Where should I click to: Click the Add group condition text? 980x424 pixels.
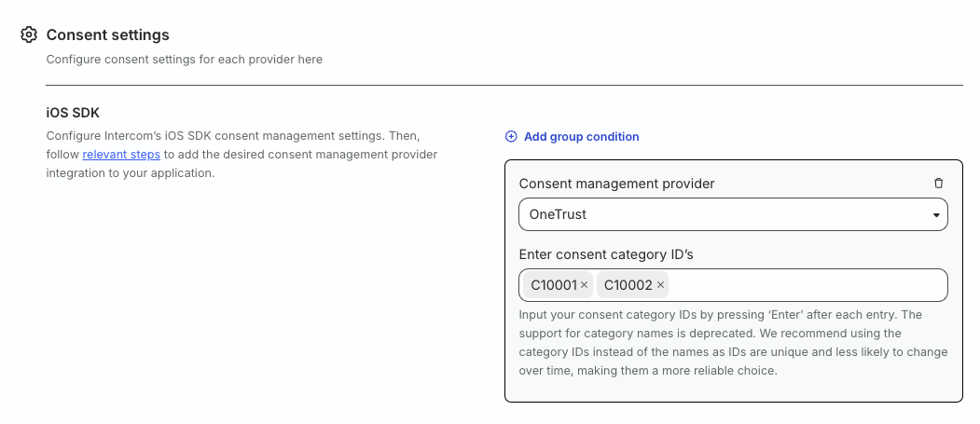[581, 137]
